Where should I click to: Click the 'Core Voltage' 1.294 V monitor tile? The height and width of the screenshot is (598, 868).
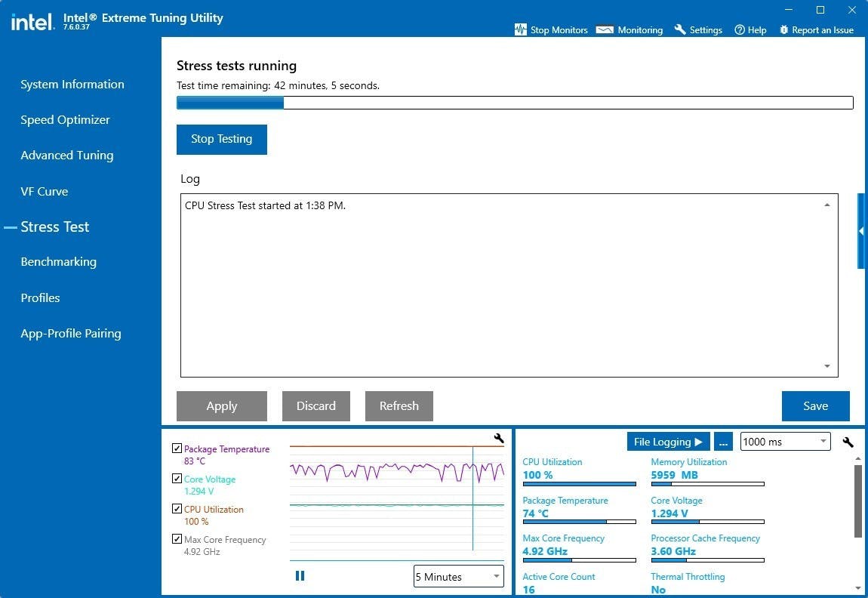tap(708, 510)
